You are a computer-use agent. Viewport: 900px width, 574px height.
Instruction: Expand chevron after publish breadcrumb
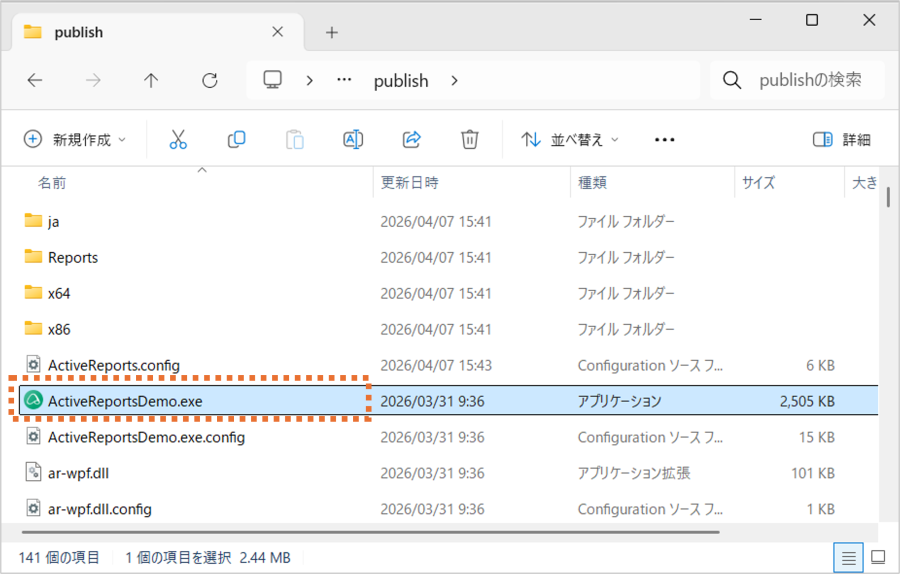(x=455, y=80)
